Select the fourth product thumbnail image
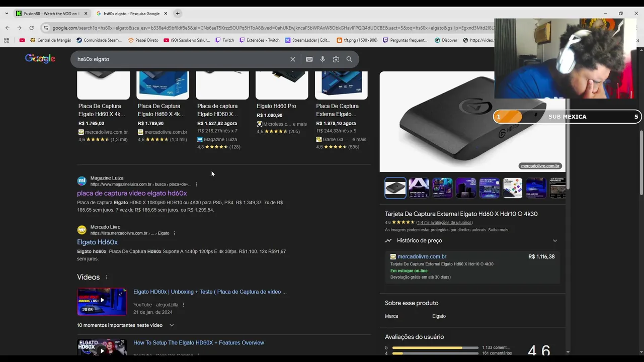Image resolution: width=644 pixels, height=362 pixels. (466, 188)
